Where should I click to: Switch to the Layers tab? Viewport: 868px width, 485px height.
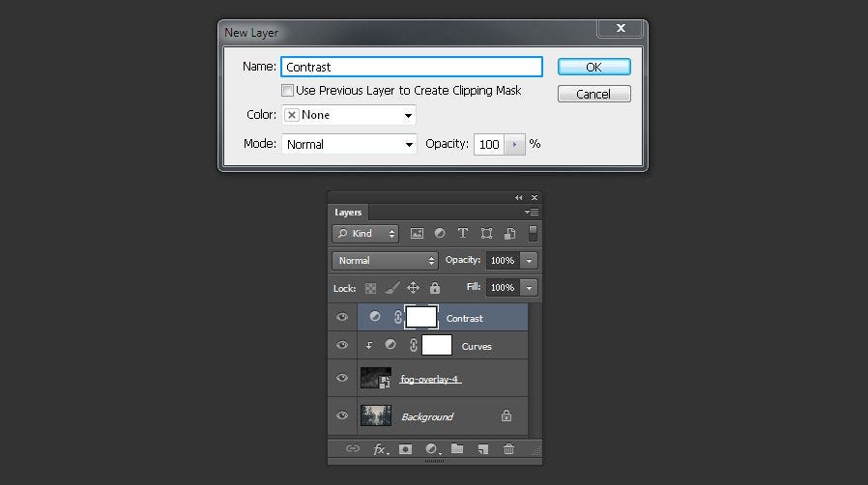click(348, 213)
